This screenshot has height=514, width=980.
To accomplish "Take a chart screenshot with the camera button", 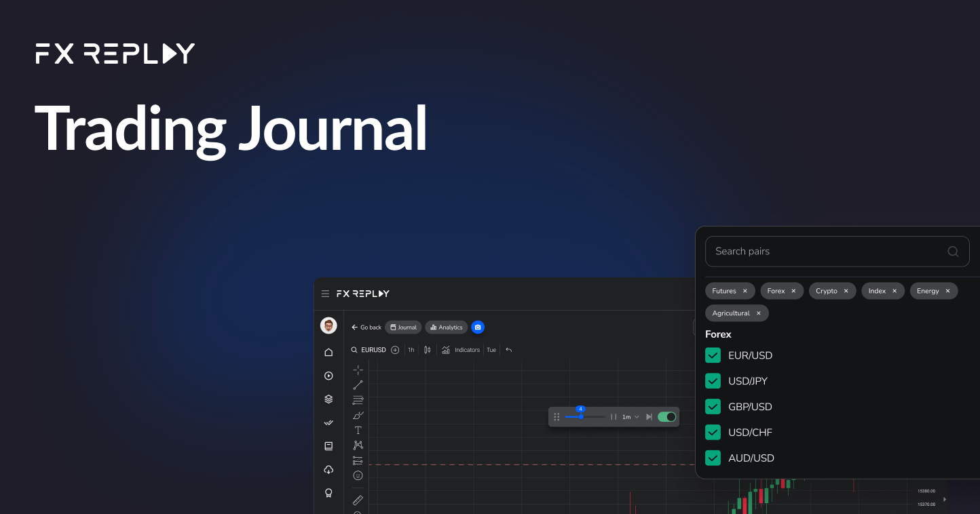I will click(478, 327).
